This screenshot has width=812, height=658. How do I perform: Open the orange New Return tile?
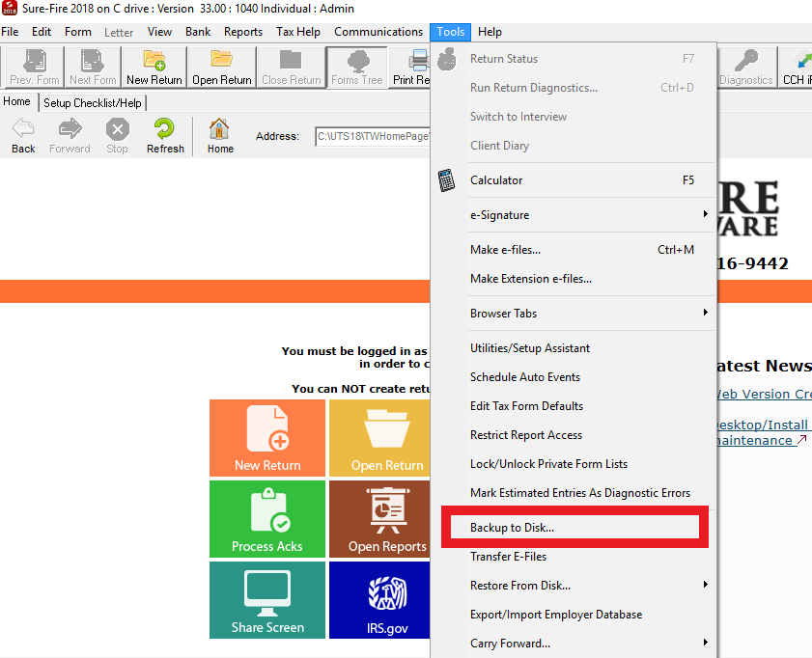click(x=267, y=438)
